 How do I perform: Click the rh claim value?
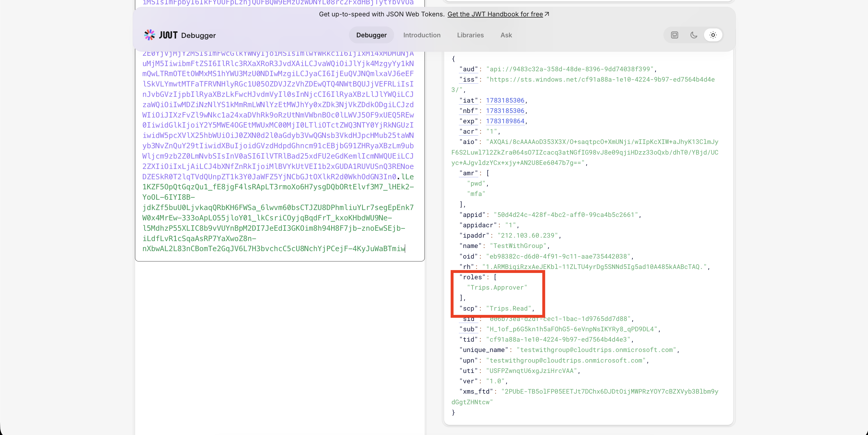coord(594,267)
